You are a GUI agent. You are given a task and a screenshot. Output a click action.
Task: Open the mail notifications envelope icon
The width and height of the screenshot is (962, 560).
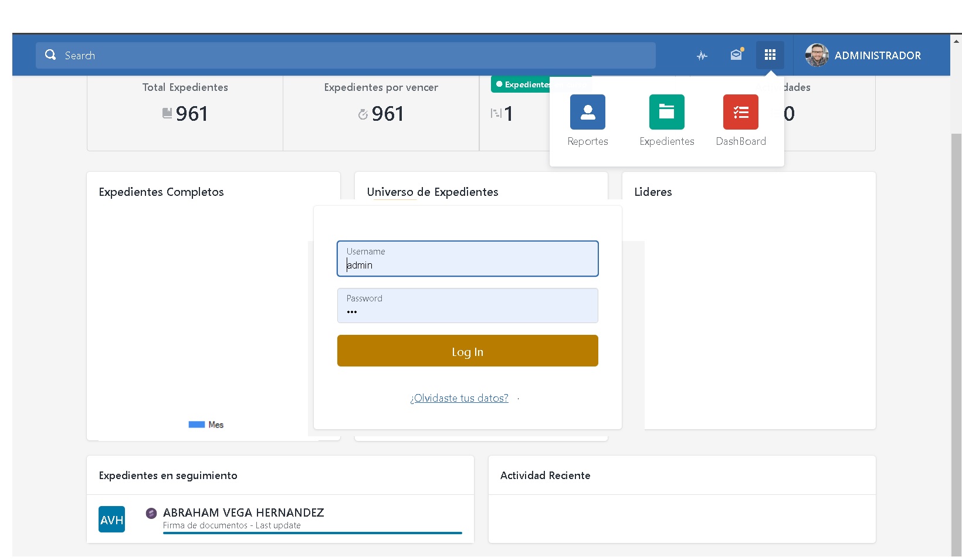pyautogui.click(x=736, y=55)
